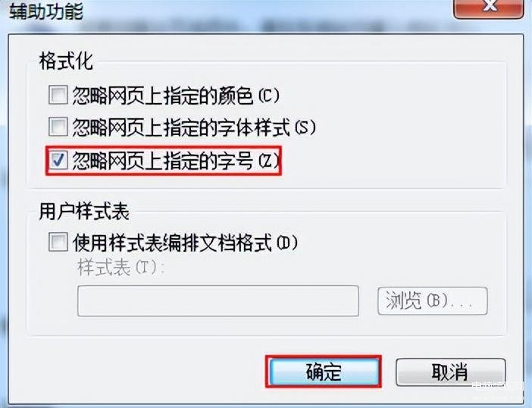The image size is (532, 408).
Task: Click the watermark text near 取消 button
Action: [x=499, y=385]
